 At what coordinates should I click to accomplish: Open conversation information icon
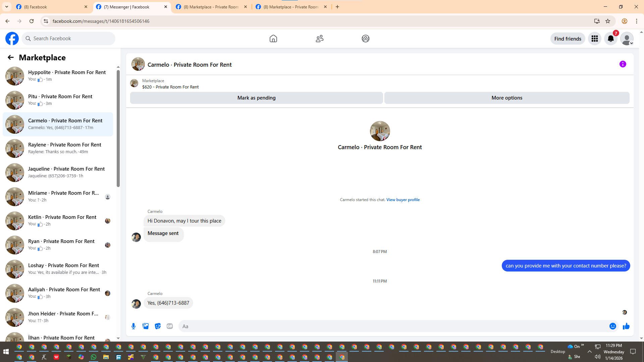(x=623, y=64)
